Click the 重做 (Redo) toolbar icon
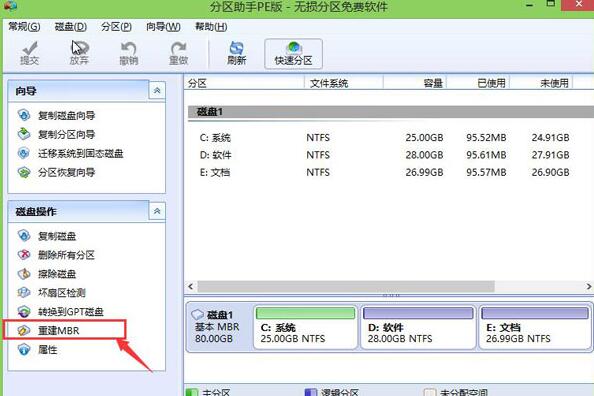 pos(178,53)
